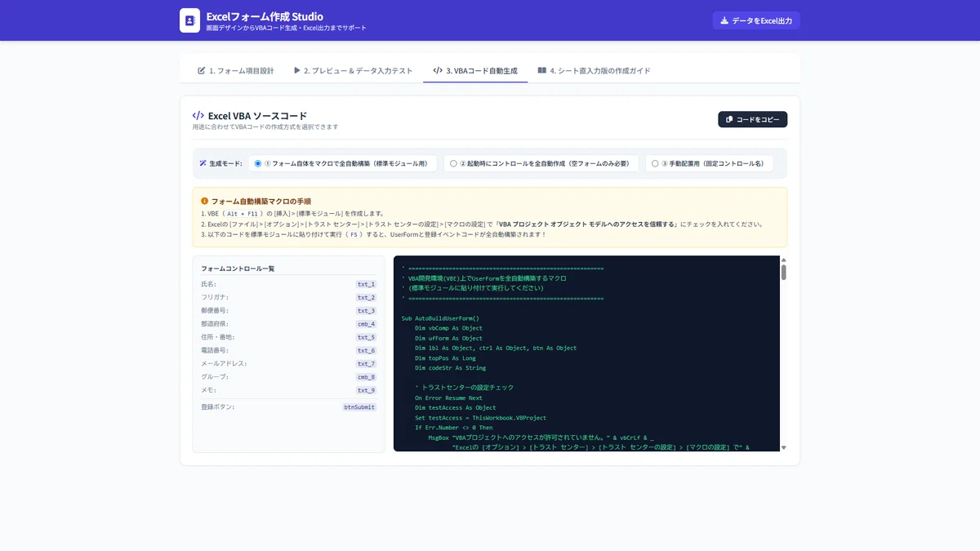Open 4. シート直入力版の作成ガイド tab
Image resolution: width=980 pixels, height=551 pixels.
tap(594, 71)
